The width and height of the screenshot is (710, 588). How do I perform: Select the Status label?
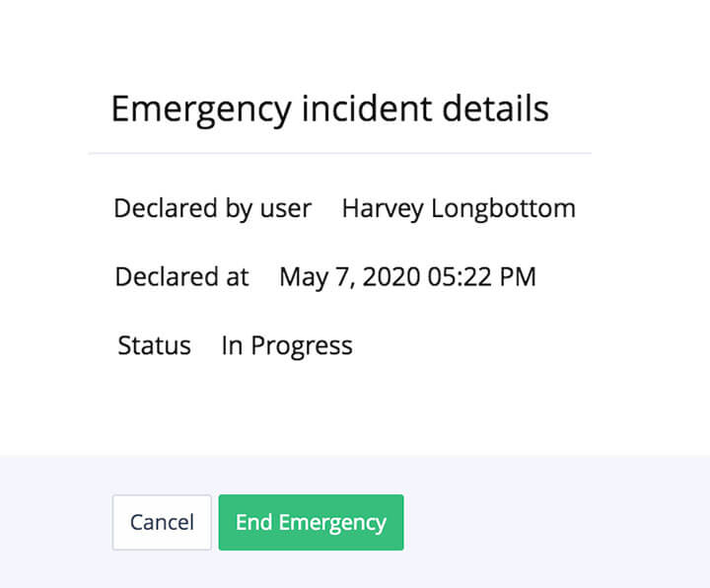pyautogui.click(x=154, y=346)
